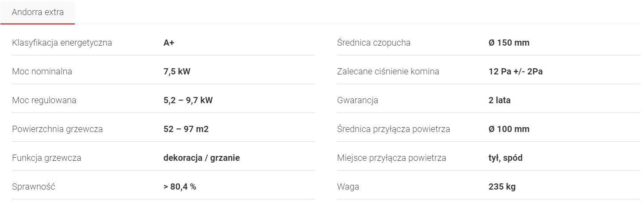This screenshot has width=644, height=202.
Task: Click the Sprawność label
Action: tap(34, 186)
